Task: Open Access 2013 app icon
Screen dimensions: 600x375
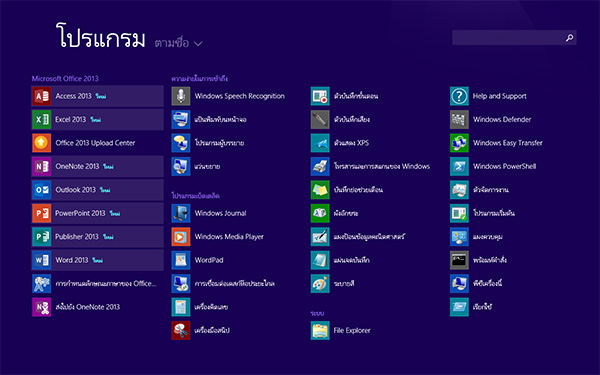Action: click(41, 96)
